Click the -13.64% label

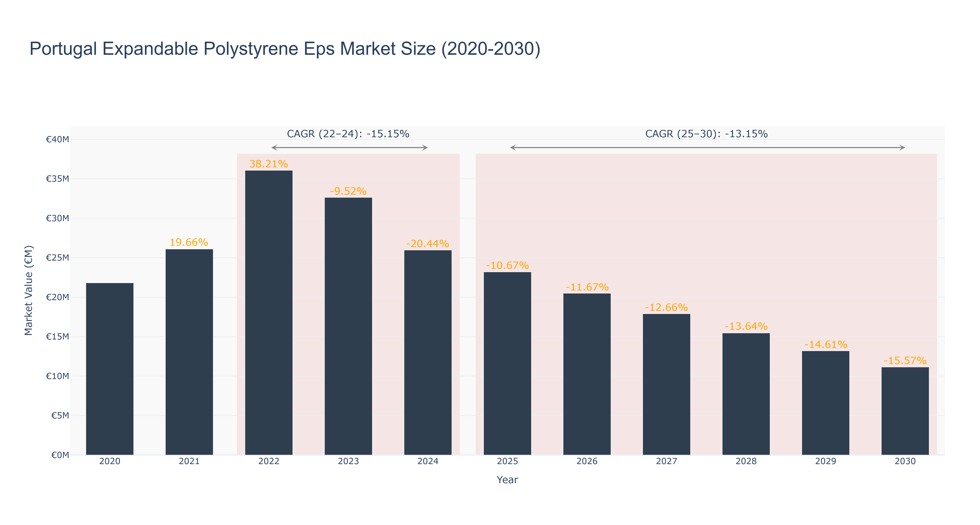(746, 326)
